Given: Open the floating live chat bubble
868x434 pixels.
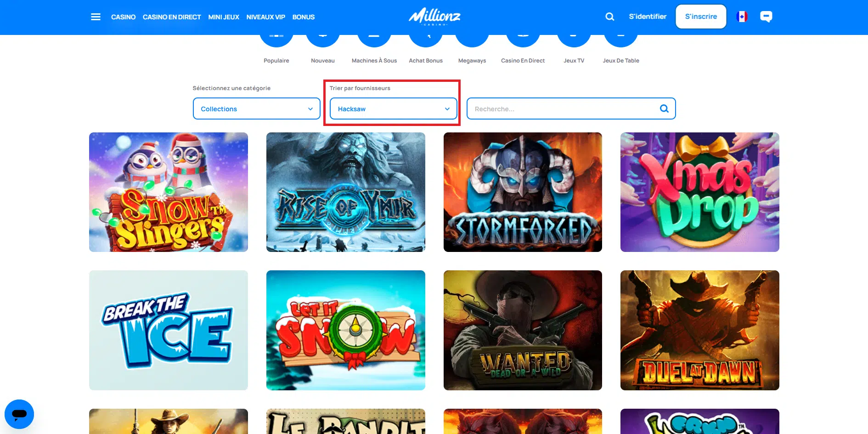Looking at the screenshot, I should pyautogui.click(x=19, y=414).
